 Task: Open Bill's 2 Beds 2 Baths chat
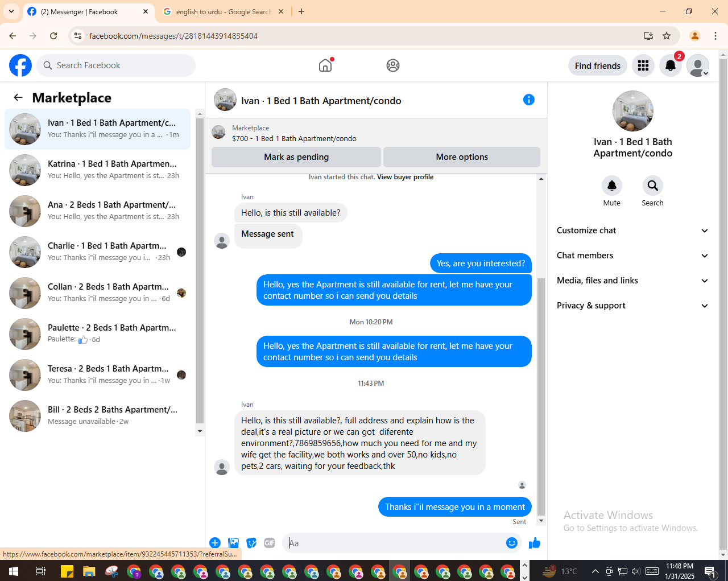(x=98, y=416)
